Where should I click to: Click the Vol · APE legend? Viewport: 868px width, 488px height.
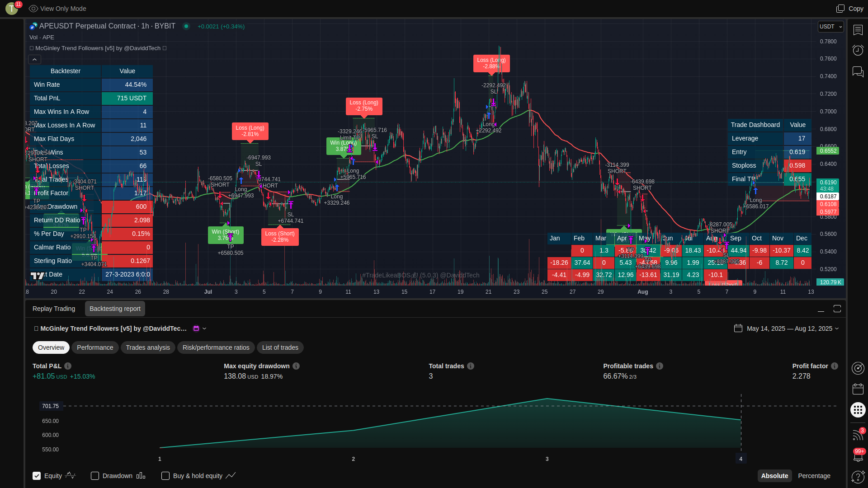pyautogui.click(x=42, y=38)
